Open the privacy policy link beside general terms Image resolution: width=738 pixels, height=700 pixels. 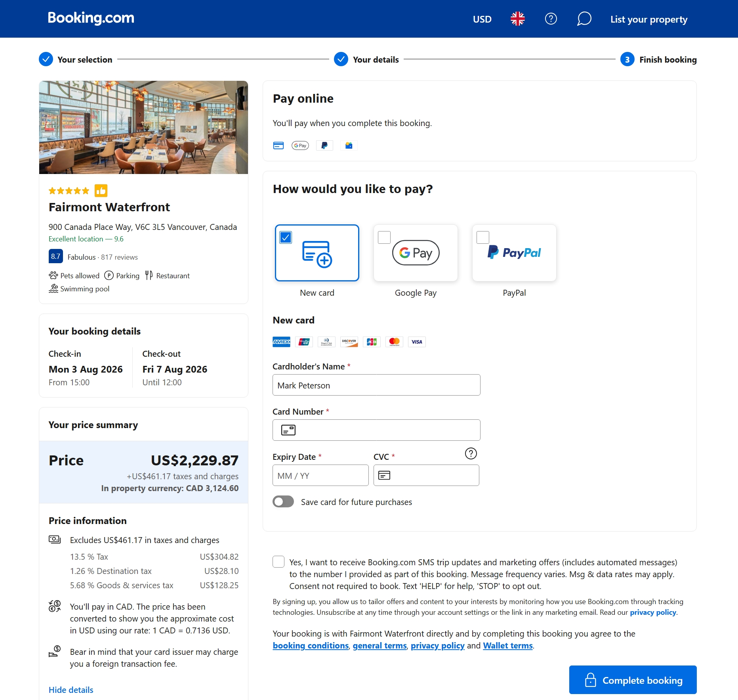(x=437, y=646)
